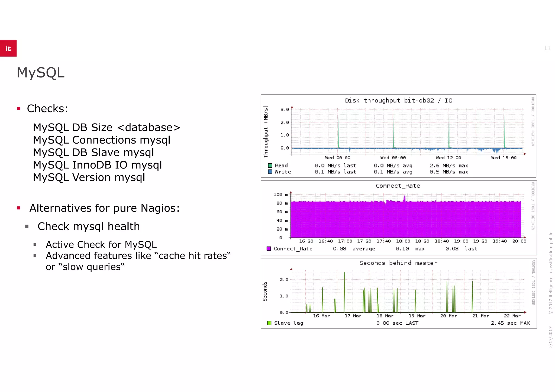Click the '2.45 sec MAX' value label
Viewport: 555px width, 392px height.
click(x=510, y=323)
